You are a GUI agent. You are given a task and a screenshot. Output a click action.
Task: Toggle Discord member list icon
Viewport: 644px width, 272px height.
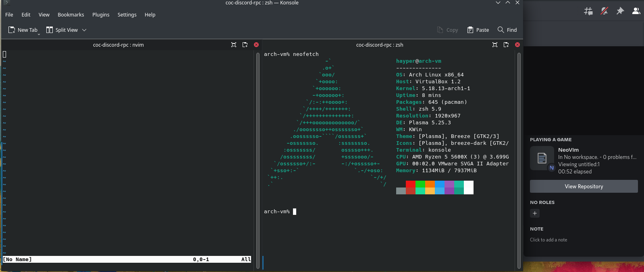tap(636, 11)
